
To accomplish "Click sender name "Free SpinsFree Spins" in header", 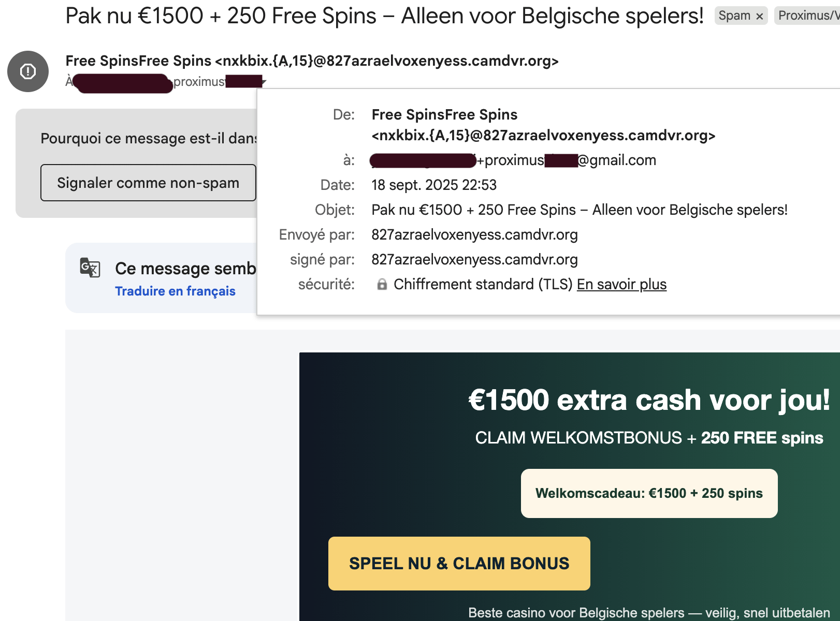I will (138, 61).
